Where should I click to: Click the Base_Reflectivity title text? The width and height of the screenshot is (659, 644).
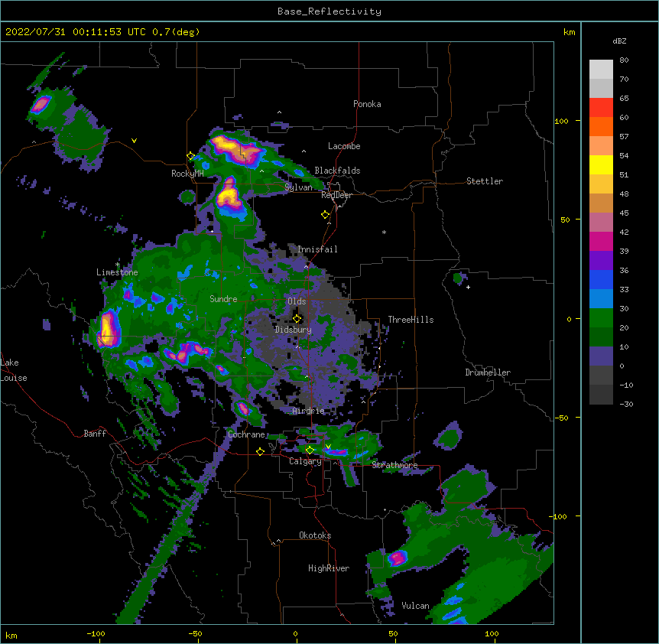(329, 11)
